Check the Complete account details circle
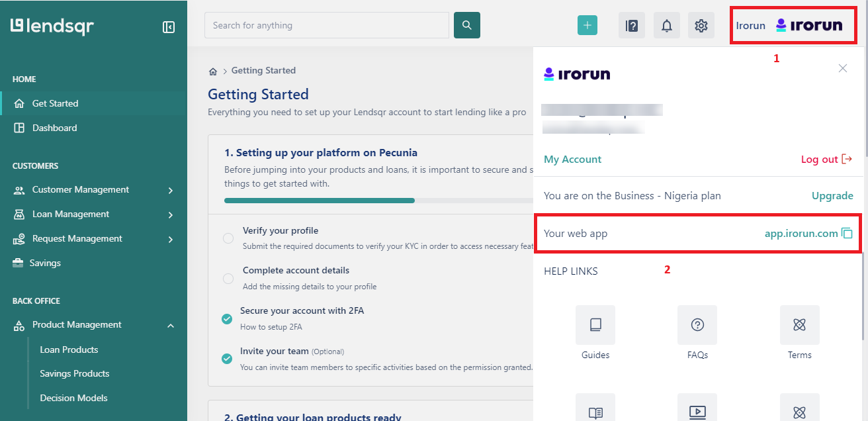Image resolution: width=868 pixels, height=421 pixels. pos(228,279)
